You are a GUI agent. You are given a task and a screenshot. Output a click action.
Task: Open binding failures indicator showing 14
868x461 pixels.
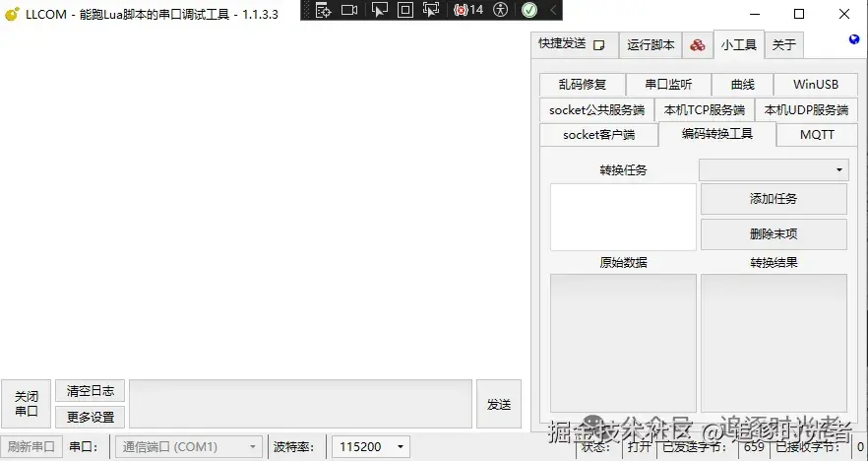pos(467,10)
